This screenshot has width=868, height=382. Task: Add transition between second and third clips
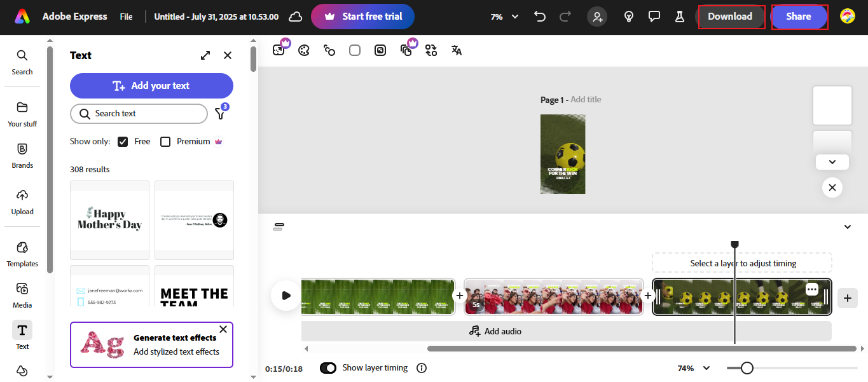click(x=648, y=296)
